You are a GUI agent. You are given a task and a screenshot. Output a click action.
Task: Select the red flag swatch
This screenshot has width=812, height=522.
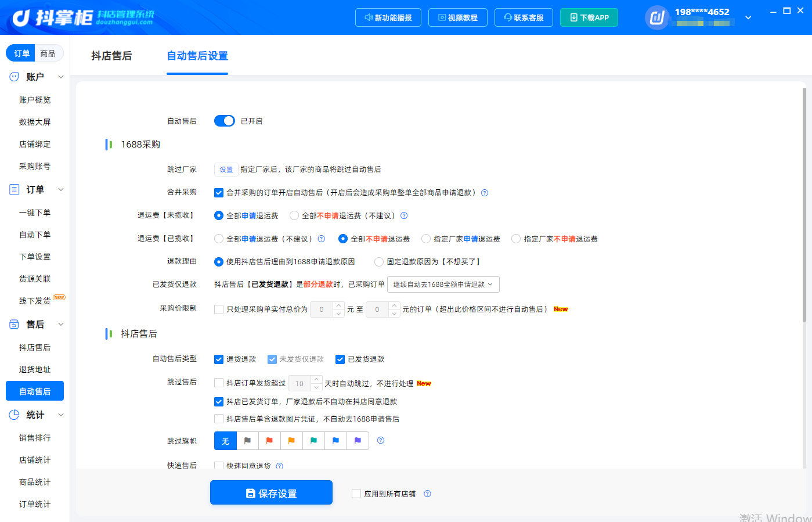tap(269, 441)
